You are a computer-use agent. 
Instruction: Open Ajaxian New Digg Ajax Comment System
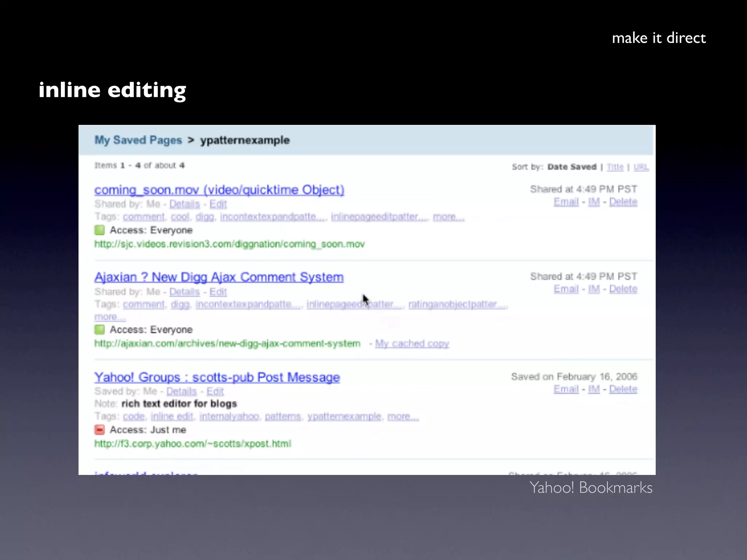coord(219,277)
